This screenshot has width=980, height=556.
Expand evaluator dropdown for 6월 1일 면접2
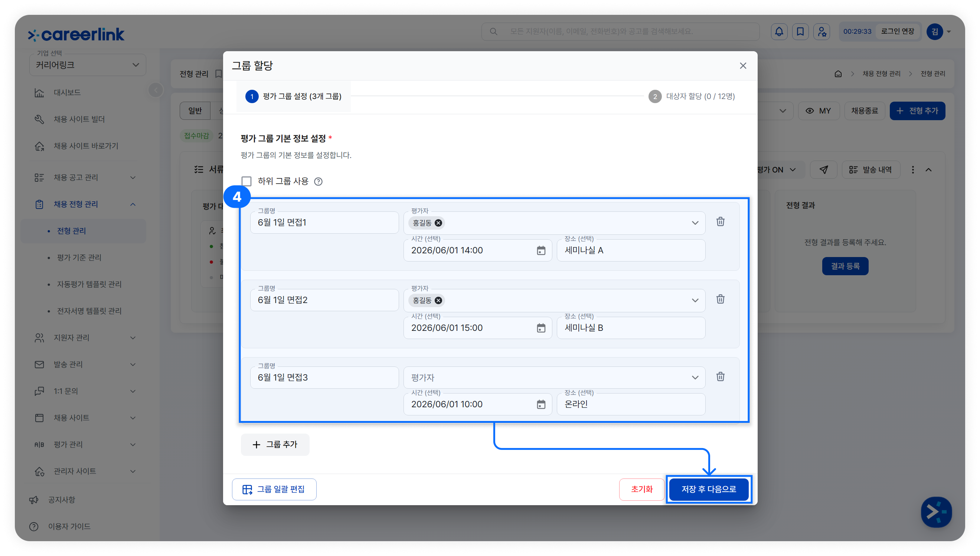tap(695, 300)
